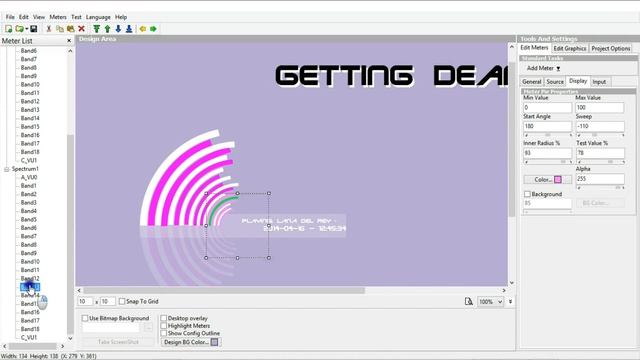Click the Max Value input field
The height and width of the screenshot is (360, 640).
click(600, 107)
